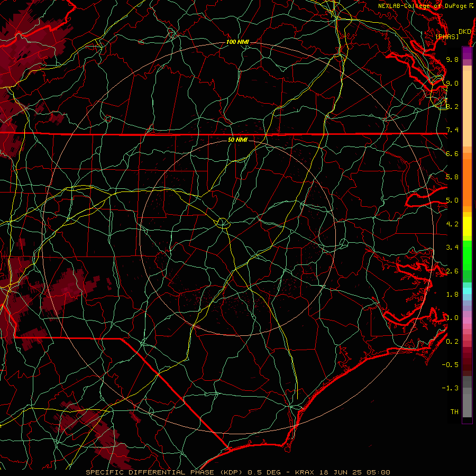Select the peach color bar segment near 8.2
Viewport: 476px width, 476px height.
467,108
